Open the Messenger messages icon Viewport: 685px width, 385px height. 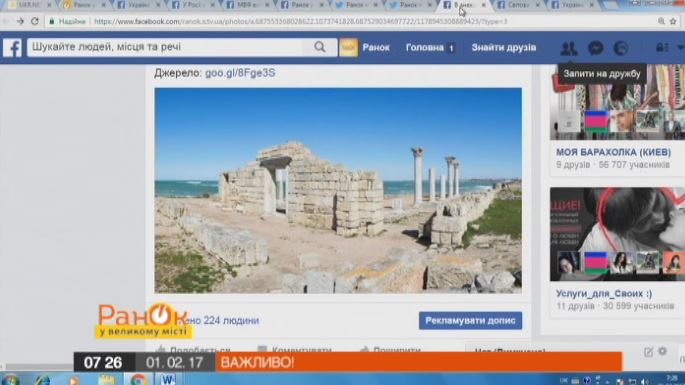click(x=595, y=48)
